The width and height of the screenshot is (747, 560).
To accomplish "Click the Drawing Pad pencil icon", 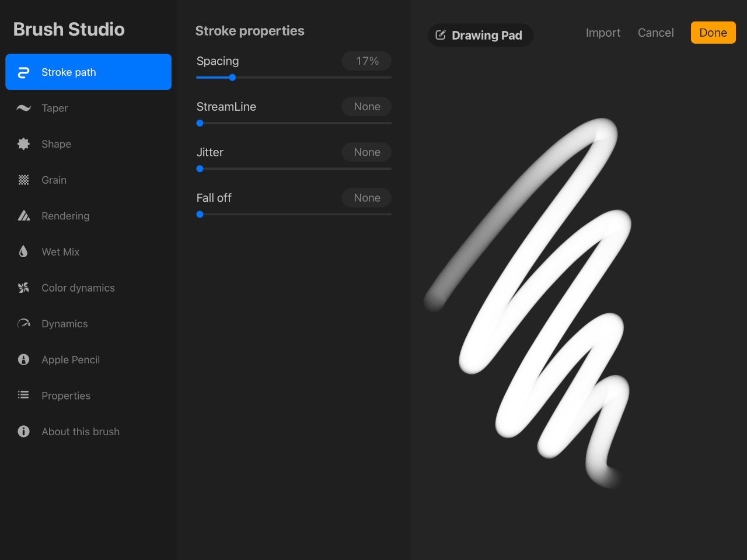I will tap(442, 35).
